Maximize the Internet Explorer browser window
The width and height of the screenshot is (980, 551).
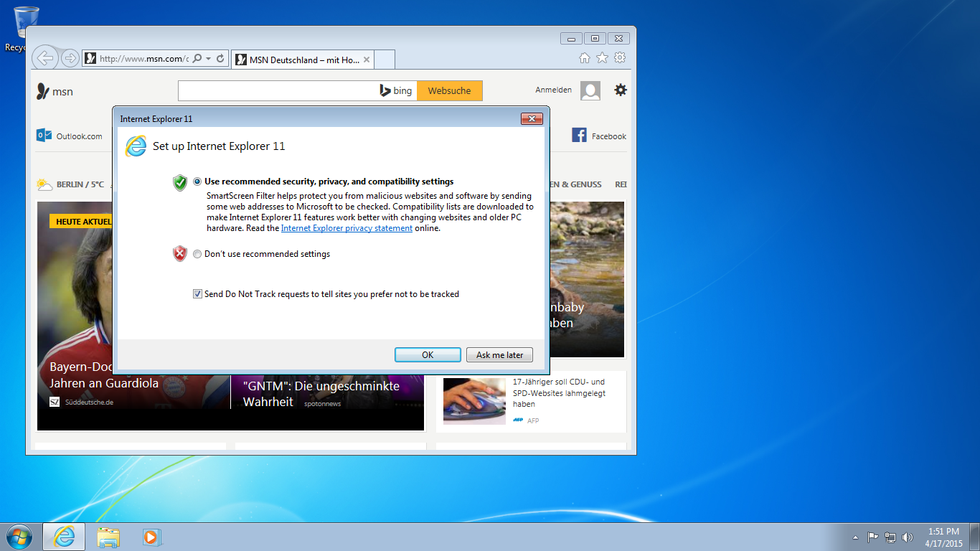(595, 39)
